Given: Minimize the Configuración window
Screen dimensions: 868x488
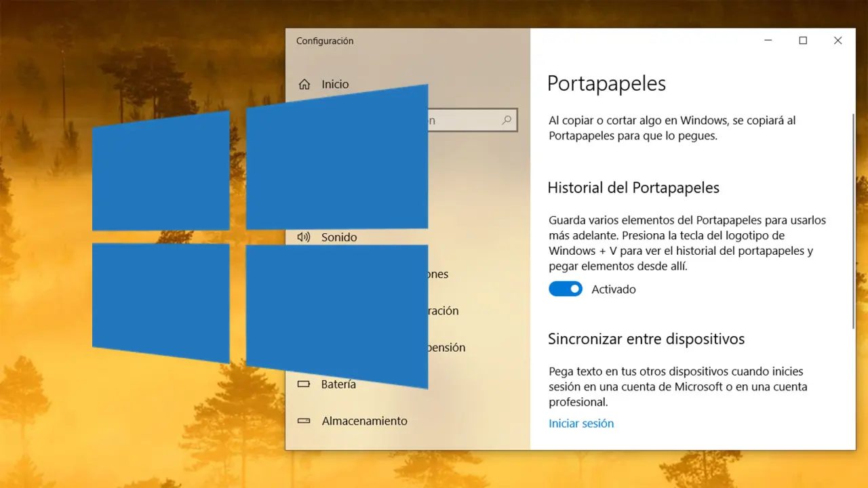Looking at the screenshot, I should 768,41.
